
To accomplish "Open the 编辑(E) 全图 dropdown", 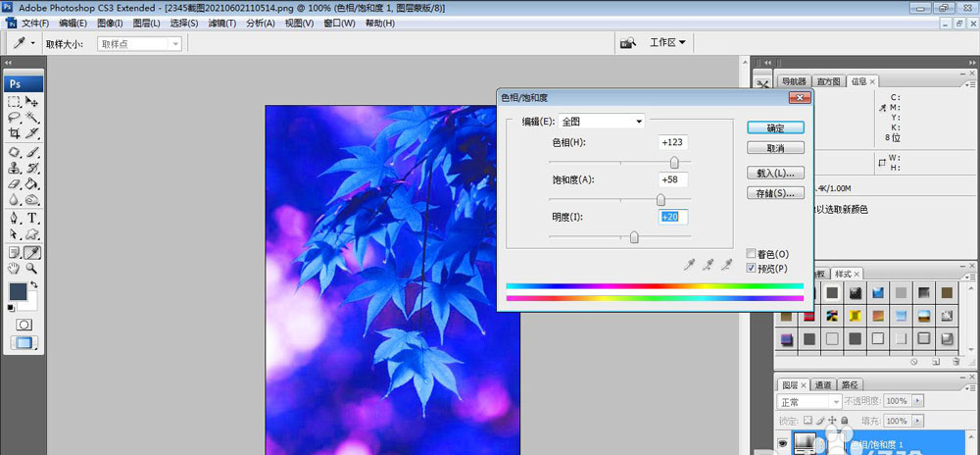I will pos(602,122).
